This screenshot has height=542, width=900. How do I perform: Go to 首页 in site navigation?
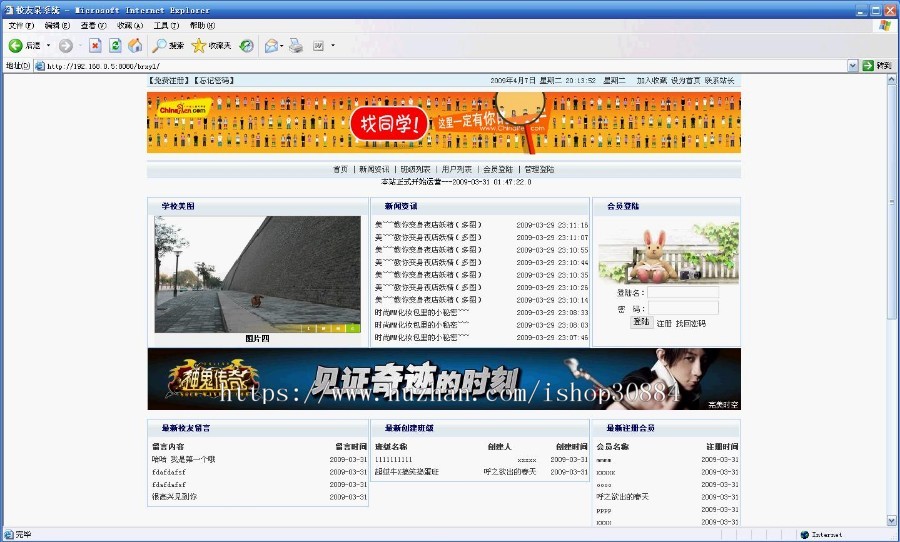point(340,169)
